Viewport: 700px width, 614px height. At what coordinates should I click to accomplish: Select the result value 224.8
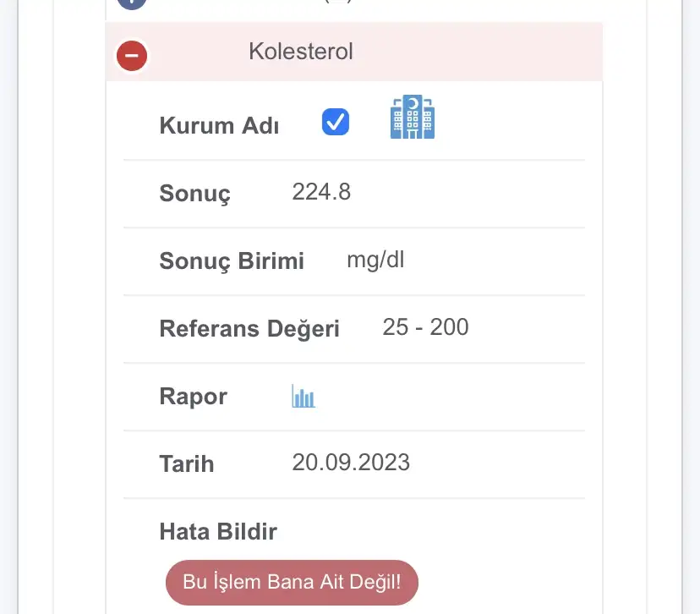click(x=321, y=192)
